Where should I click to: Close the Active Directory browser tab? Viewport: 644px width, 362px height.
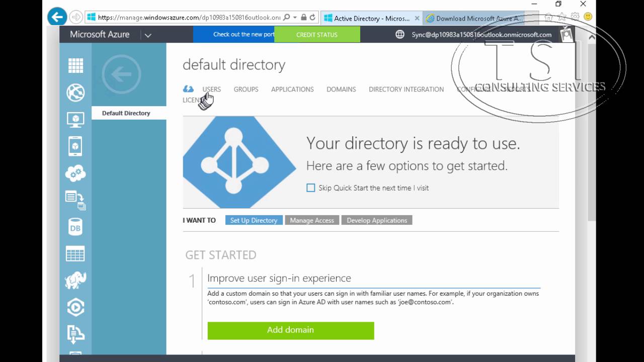[417, 18]
